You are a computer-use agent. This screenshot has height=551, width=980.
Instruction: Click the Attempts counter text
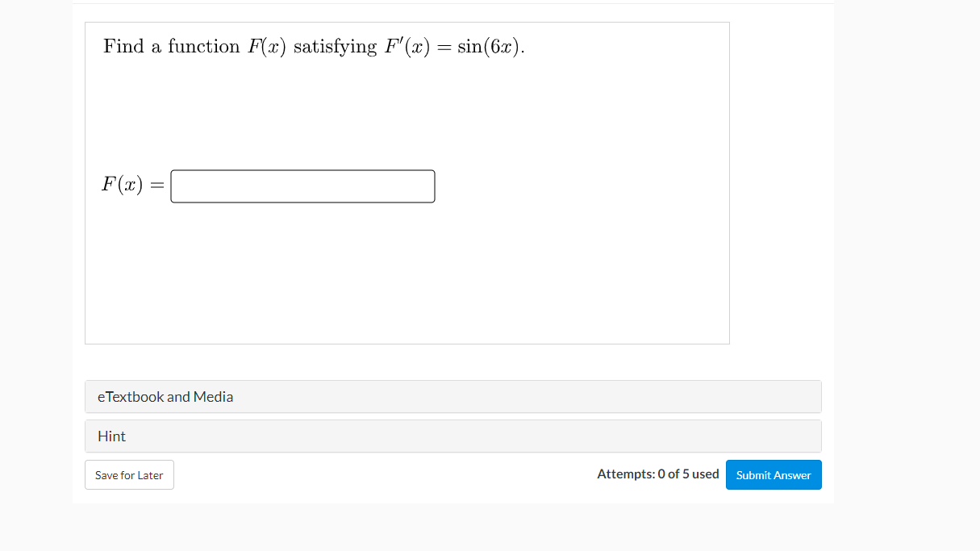657,474
